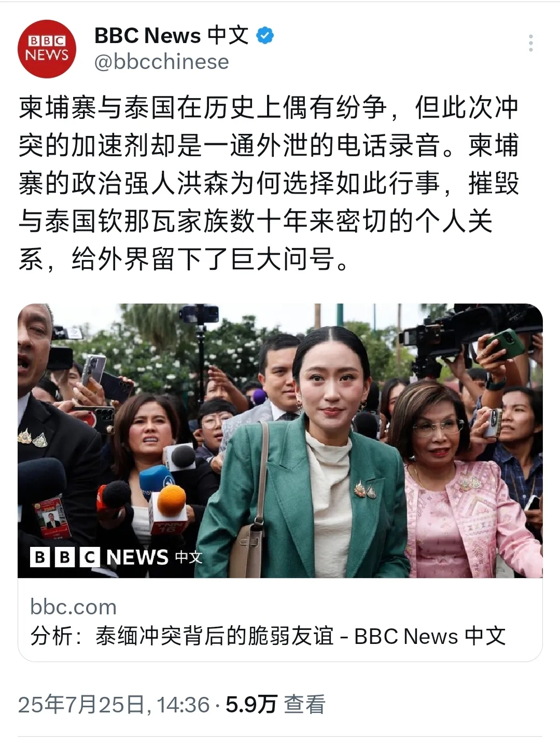Tap the 查看 label beside view count
The image size is (560, 742).
tap(305, 705)
